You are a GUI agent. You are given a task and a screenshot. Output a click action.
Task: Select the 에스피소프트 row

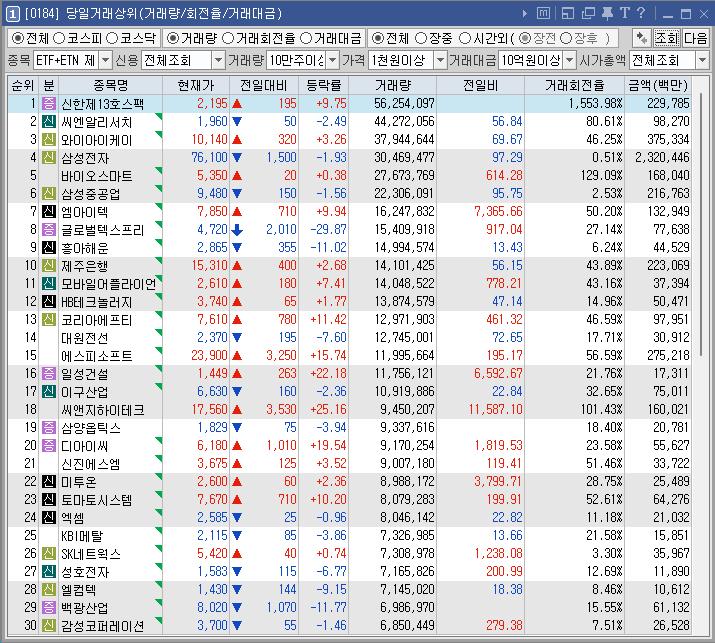pos(349,356)
